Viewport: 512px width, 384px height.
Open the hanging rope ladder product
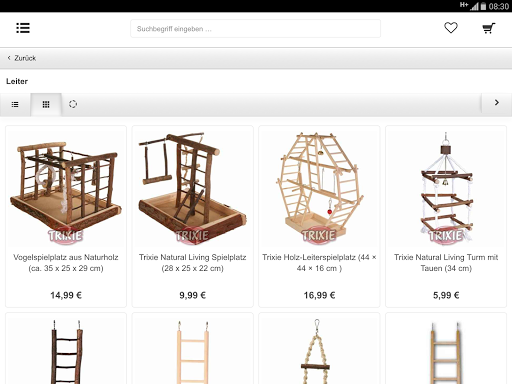pyautogui.click(x=319, y=350)
